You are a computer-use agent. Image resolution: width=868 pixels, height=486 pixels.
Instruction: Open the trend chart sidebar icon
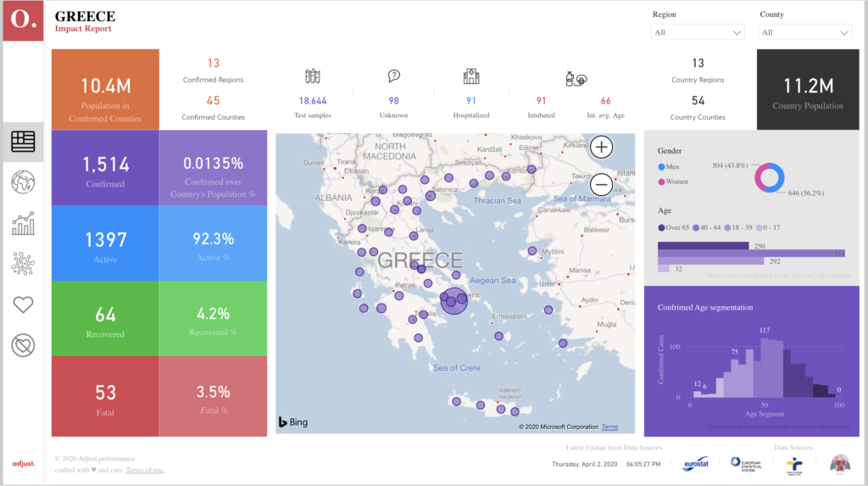pyautogui.click(x=23, y=223)
